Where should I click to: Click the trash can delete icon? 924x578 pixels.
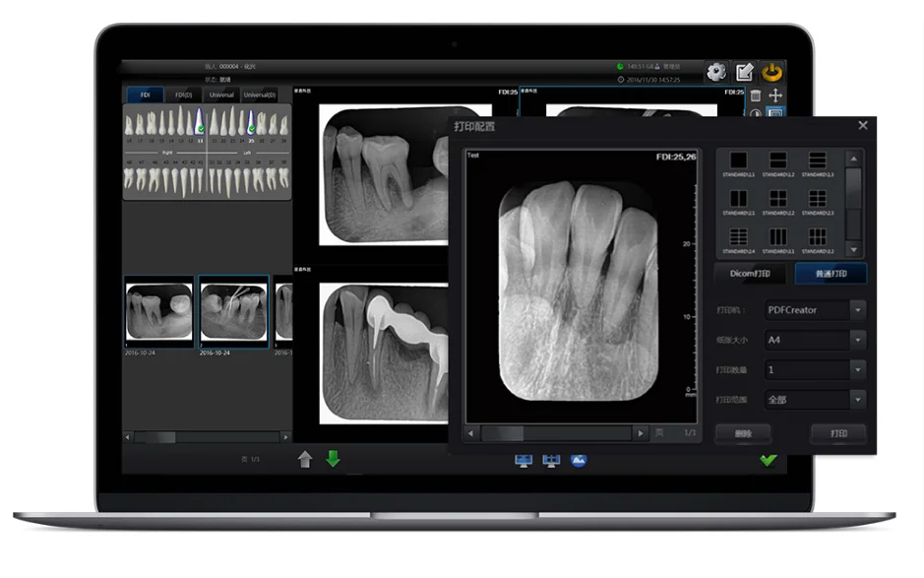coord(756,96)
